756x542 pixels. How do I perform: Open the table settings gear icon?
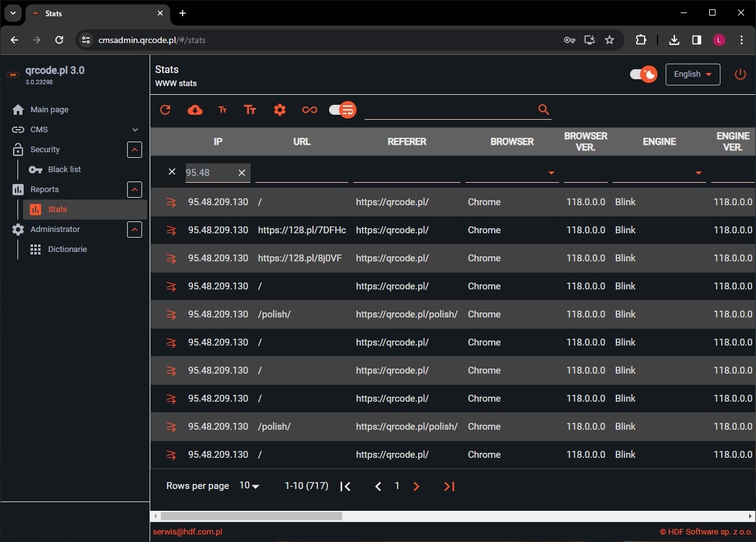(x=279, y=110)
